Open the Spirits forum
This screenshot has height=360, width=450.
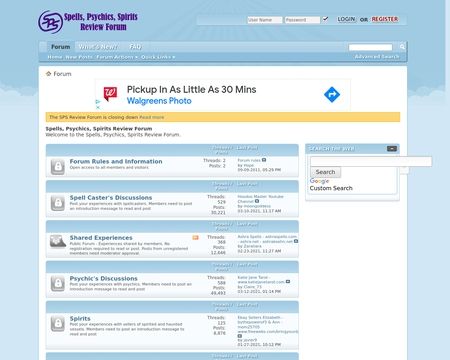tap(80, 318)
